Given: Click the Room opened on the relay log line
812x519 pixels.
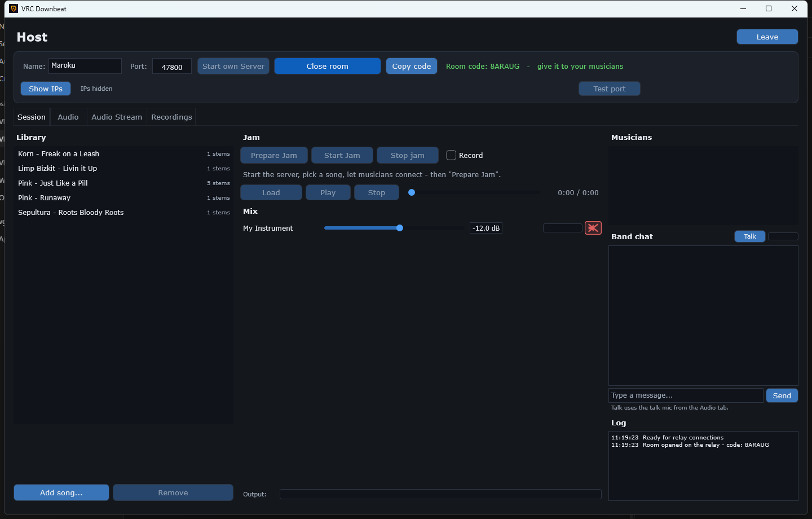Looking at the screenshot, I should (690, 445).
